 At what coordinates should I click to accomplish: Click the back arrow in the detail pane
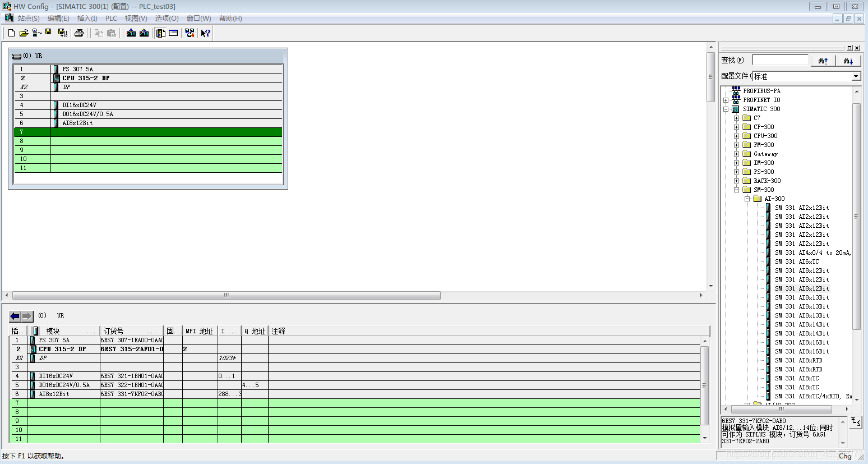click(x=15, y=316)
